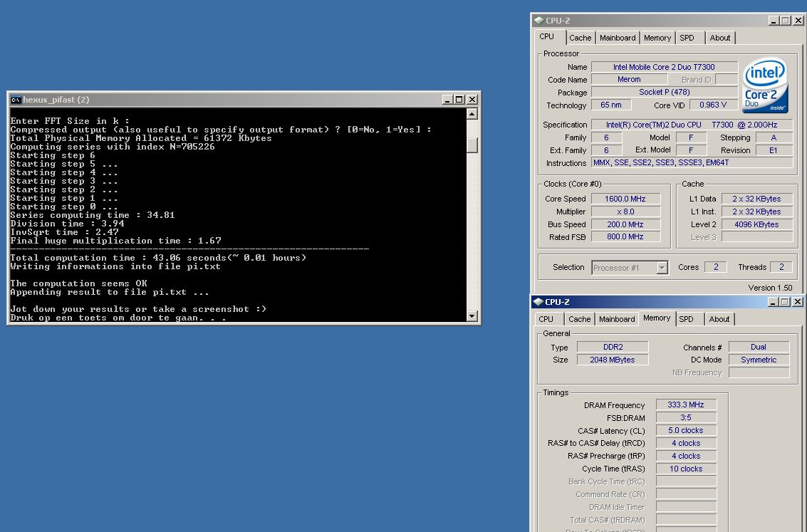Screen dimensions: 807x532
Task: Open About tab in lower CPU-Z window
Action: (719, 319)
